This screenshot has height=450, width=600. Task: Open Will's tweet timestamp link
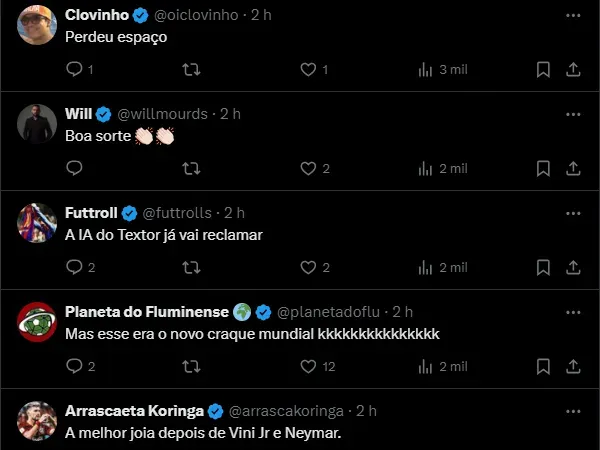click(230, 114)
